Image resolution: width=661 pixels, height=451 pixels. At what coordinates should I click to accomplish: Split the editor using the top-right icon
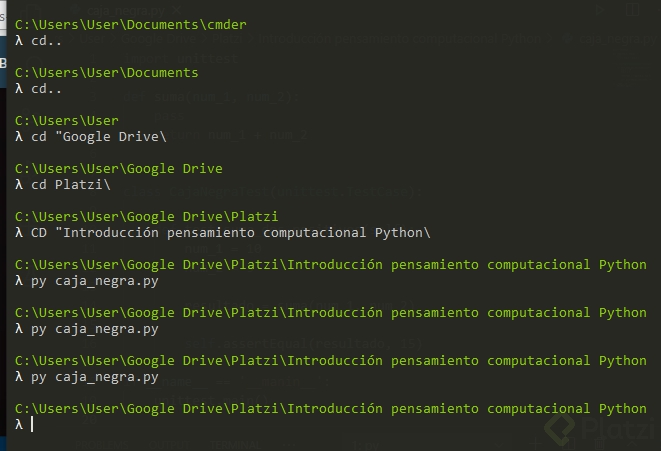point(632,9)
